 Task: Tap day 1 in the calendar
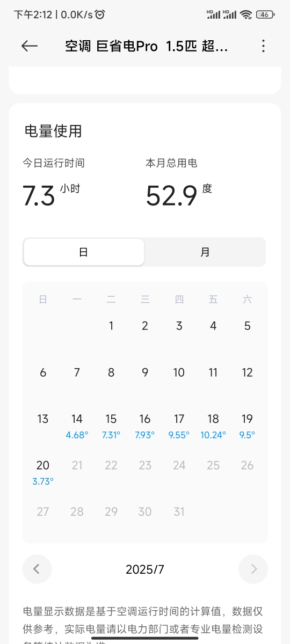point(111,326)
